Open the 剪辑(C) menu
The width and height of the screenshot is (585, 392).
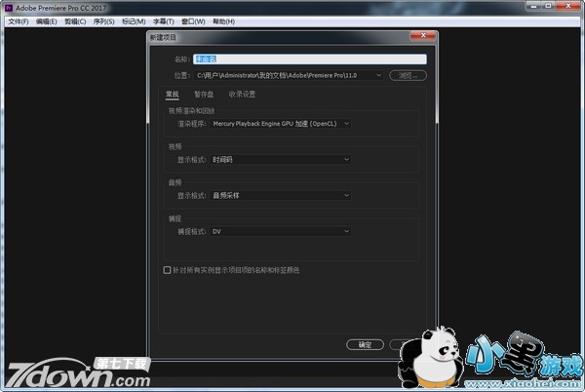(75, 21)
